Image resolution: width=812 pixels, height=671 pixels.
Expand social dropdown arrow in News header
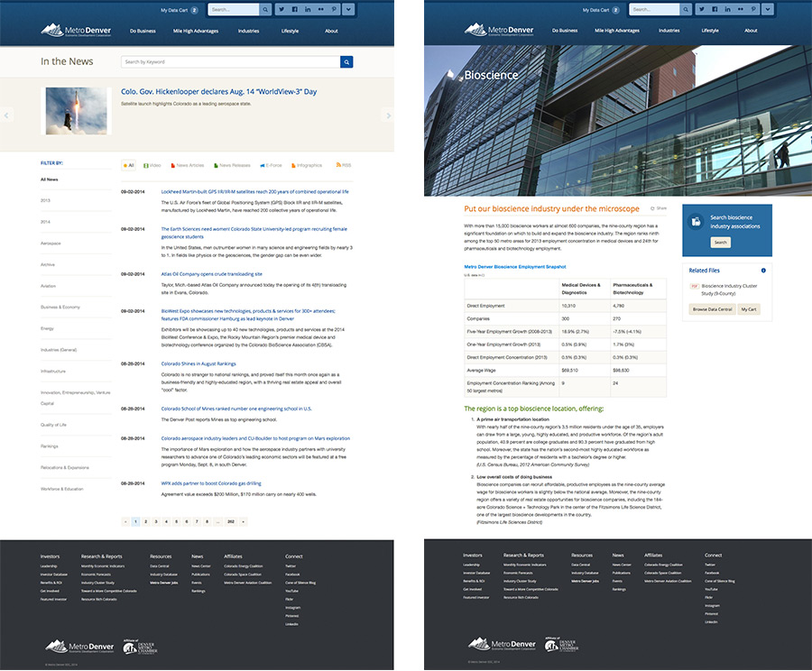click(348, 9)
